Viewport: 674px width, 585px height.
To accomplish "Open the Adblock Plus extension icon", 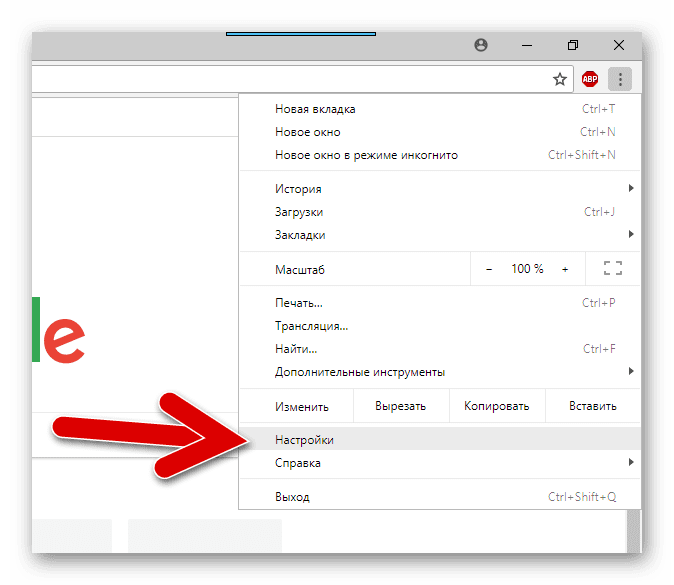I will (x=590, y=79).
